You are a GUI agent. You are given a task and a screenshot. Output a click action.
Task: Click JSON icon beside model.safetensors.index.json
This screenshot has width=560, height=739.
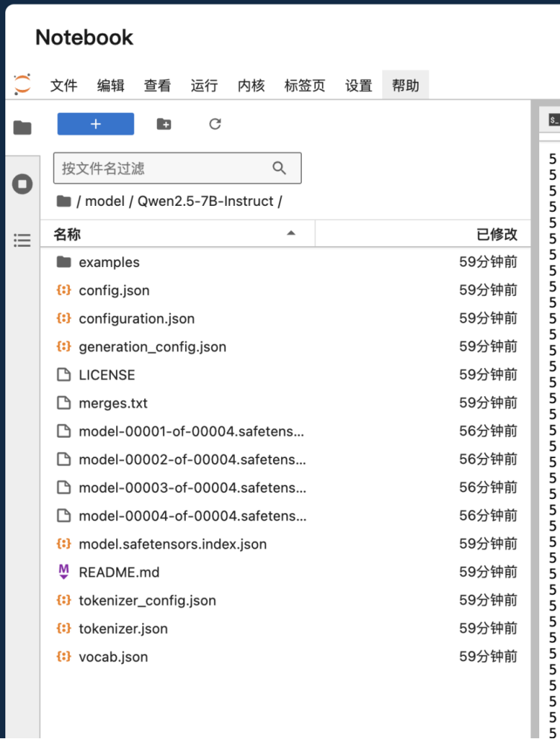coord(64,544)
